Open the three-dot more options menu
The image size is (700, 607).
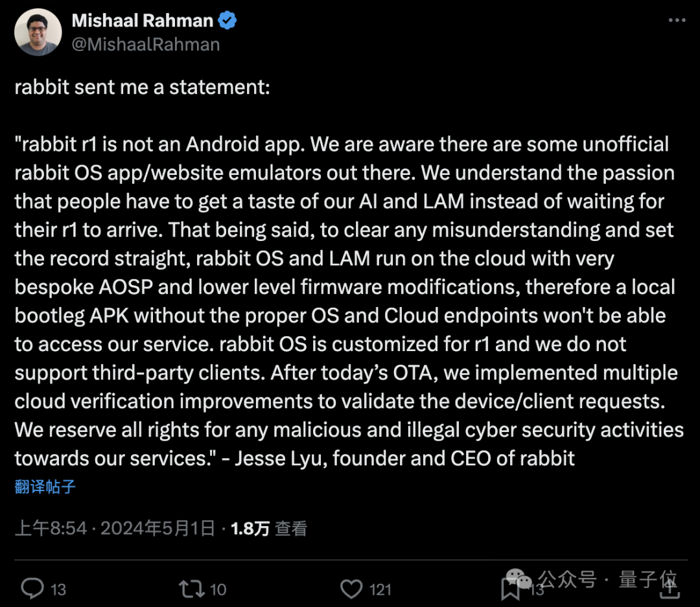tap(676, 21)
